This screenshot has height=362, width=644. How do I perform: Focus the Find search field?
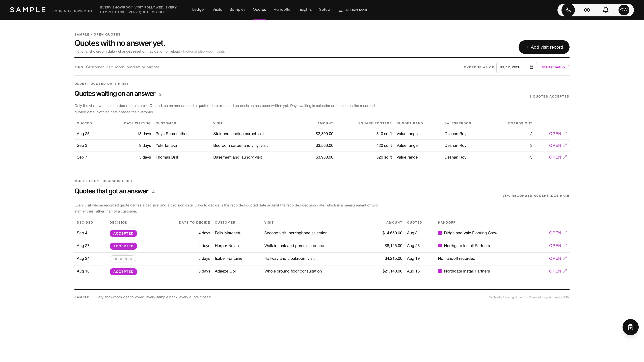[x=143, y=67]
